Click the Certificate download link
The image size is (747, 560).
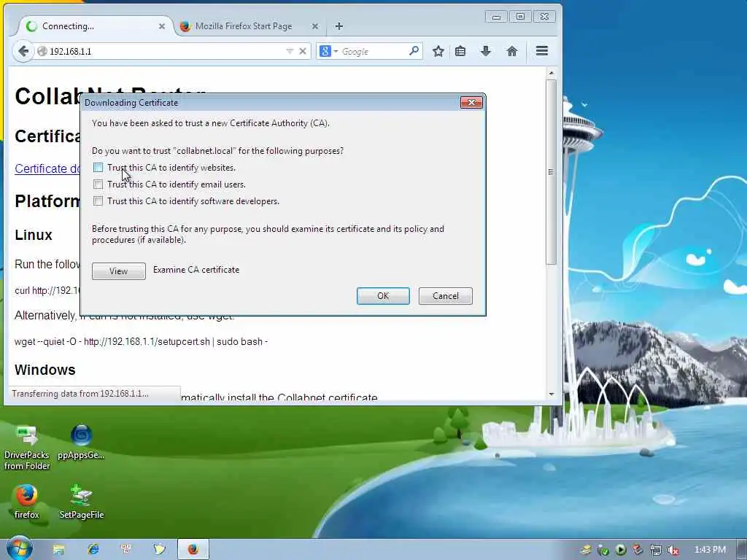(x=47, y=168)
